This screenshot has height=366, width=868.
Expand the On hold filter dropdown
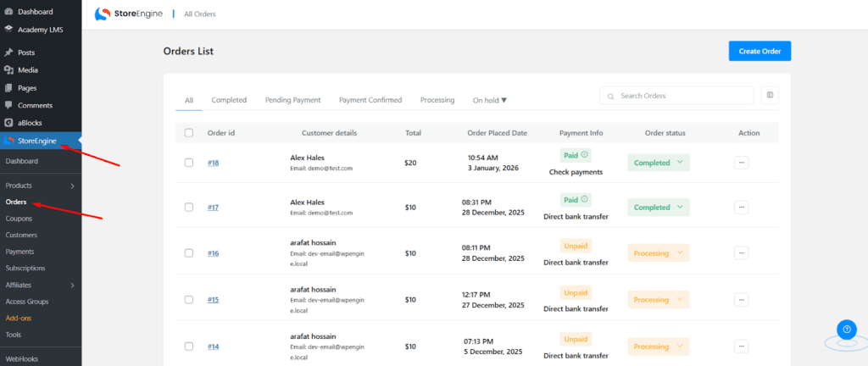(490, 100)
